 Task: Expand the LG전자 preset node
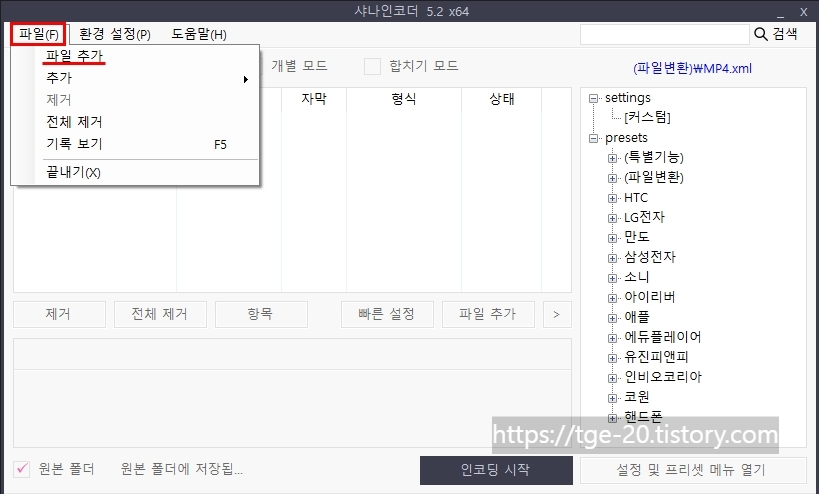(x=612, y=218)
